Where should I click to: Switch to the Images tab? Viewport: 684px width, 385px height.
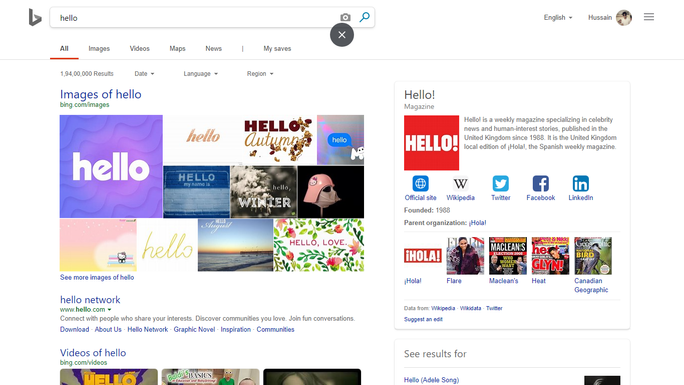tap(99, 48)
